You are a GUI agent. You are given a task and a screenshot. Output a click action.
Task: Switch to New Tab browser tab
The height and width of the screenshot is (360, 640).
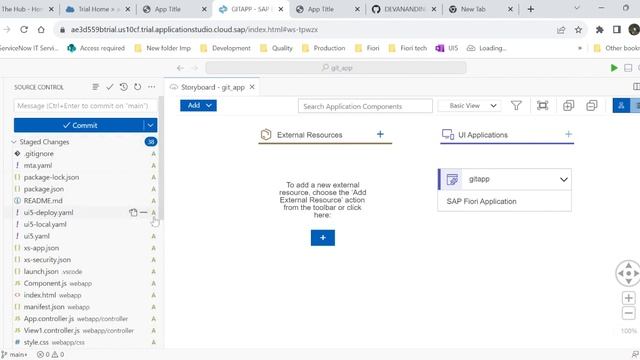481,9
